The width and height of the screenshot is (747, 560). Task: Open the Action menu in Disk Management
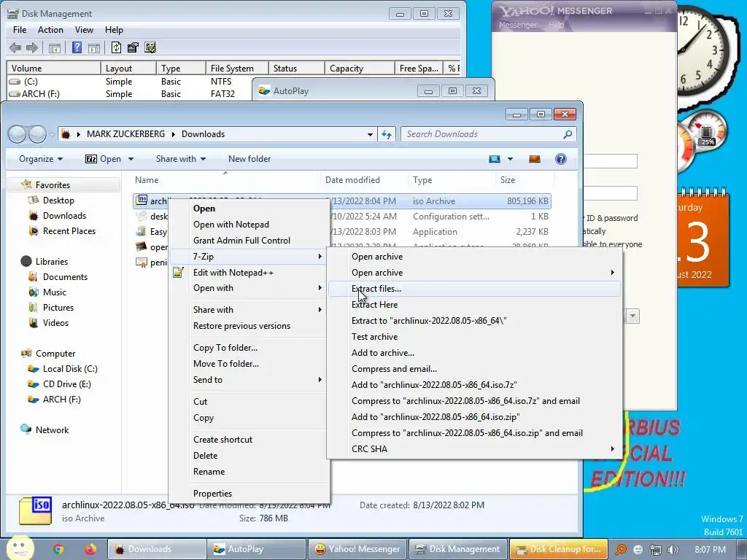(x=50, y=30)
